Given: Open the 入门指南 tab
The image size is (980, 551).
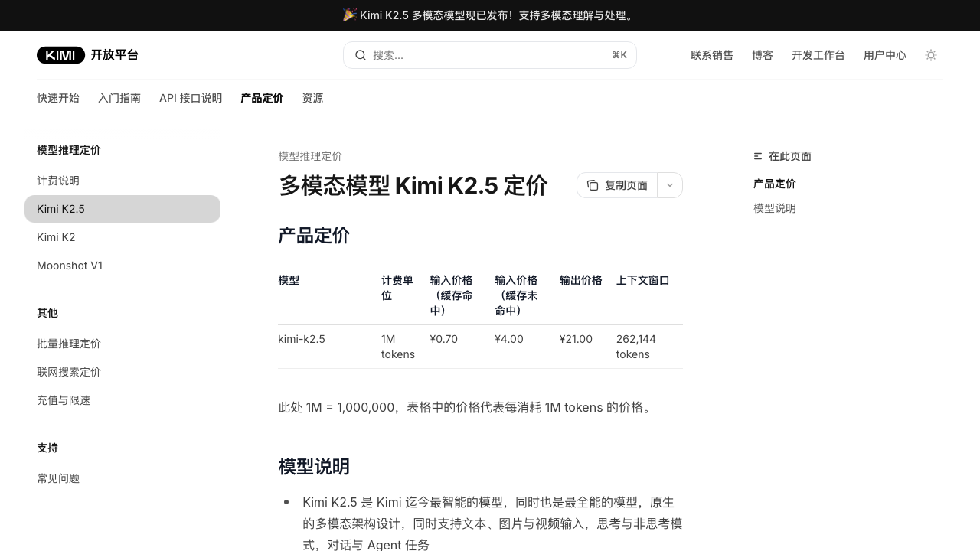Looking at the screenshot, I should [119, 98].
